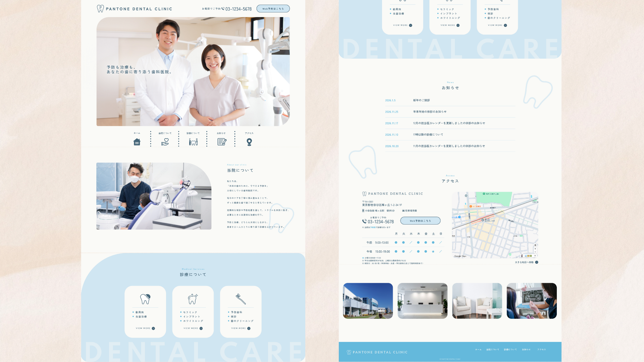Click footer menu item アクセス
Image resolution: width=644 pixels, height=362 pixels.
pyautogui.click(x=541, y=350)
